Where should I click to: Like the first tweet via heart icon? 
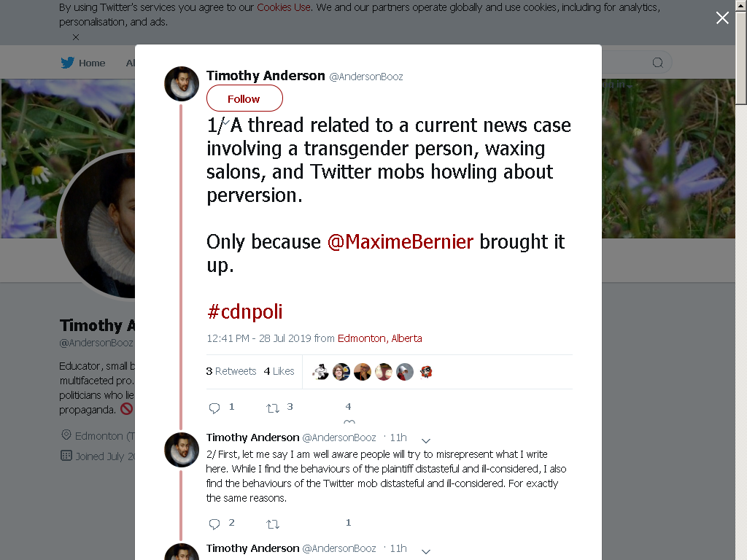pyautogui.click(x=349, y=421)
